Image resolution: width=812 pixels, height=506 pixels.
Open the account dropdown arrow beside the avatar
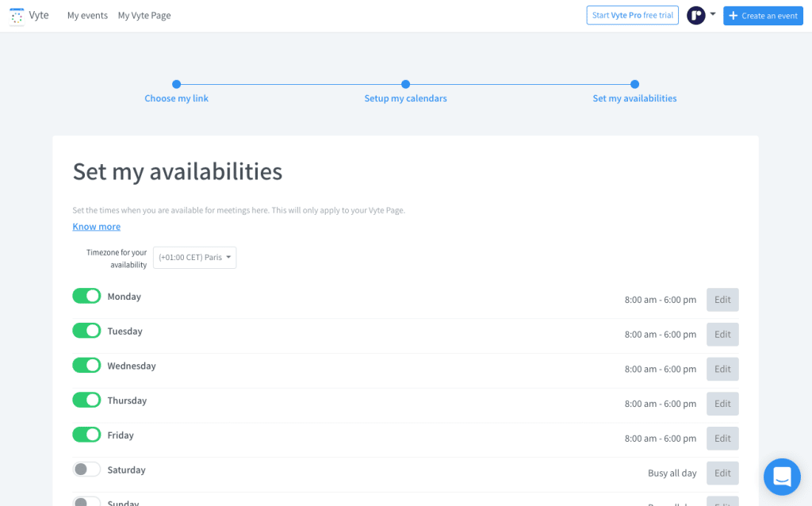(713, 15)
